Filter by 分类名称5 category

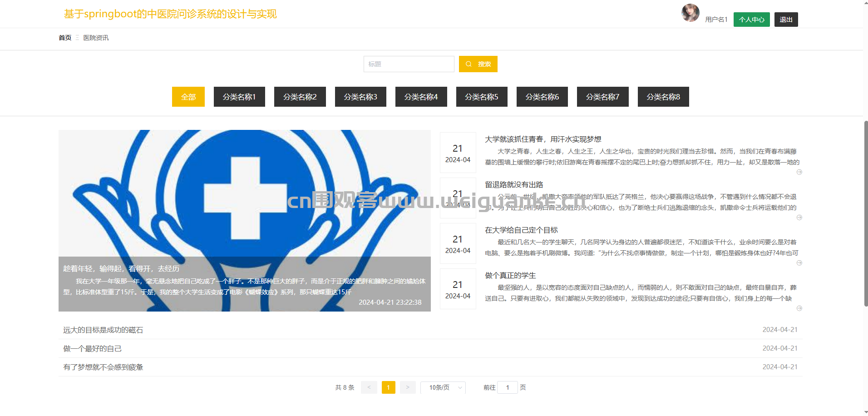click(481, 97)
